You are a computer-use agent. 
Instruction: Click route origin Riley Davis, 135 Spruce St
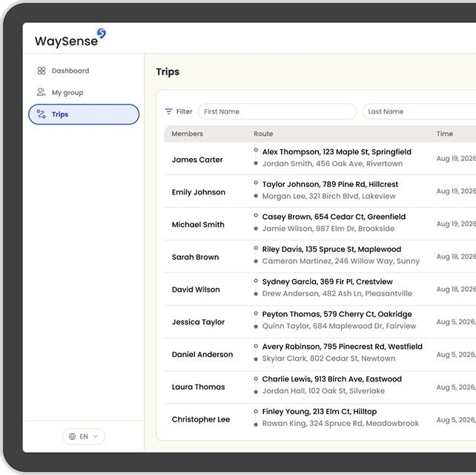[331, 249]
